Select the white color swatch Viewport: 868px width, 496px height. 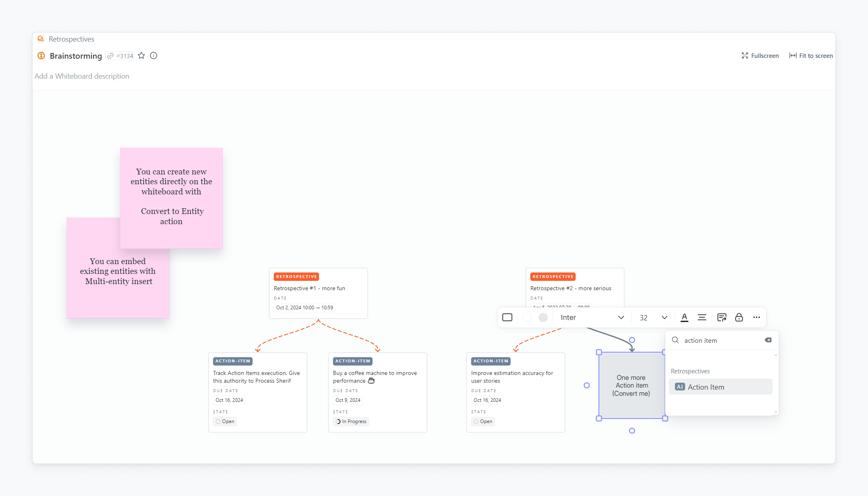click(x=527, y=317)
